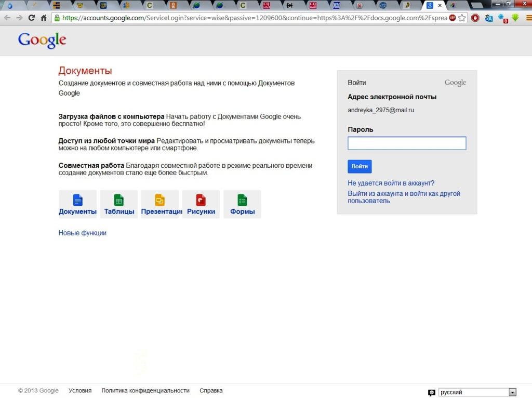Open the 'Не удается войти в аккаунт?' link
The image size is (532, 398).
pos(391,183)
